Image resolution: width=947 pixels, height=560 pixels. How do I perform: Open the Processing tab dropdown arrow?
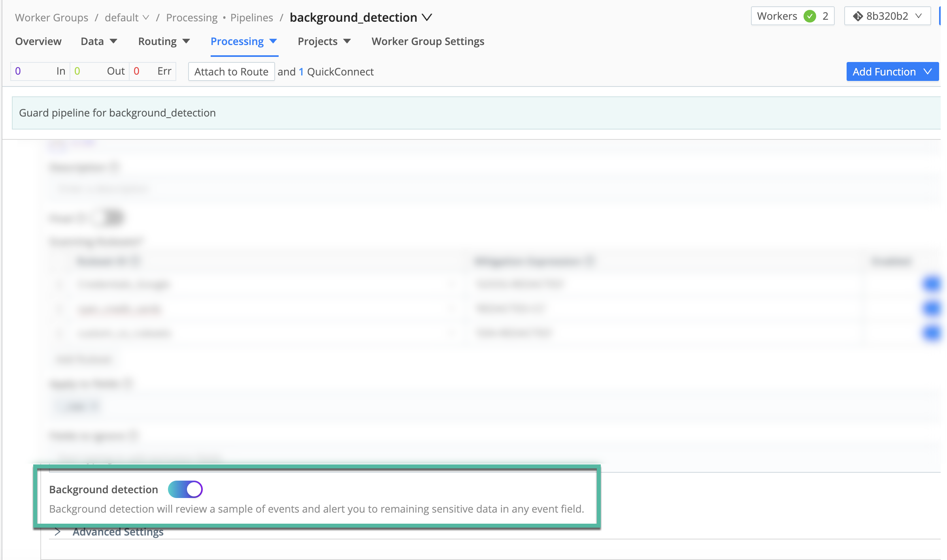273,41
